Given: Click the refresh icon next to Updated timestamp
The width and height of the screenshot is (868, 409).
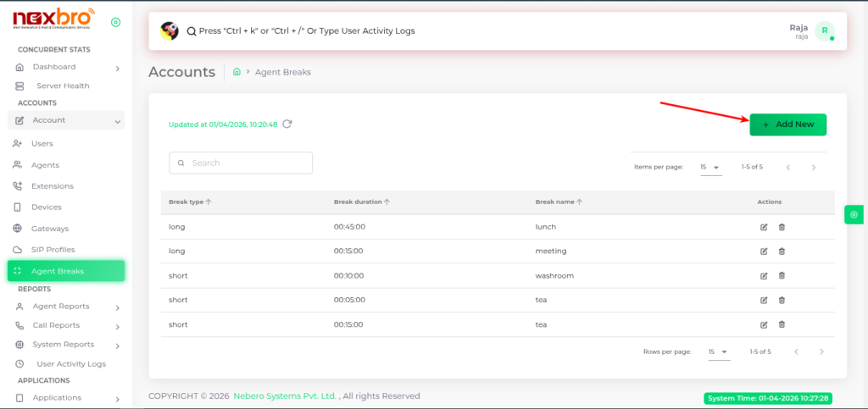Looking at the screenshot, I should [x=287, y=124].
